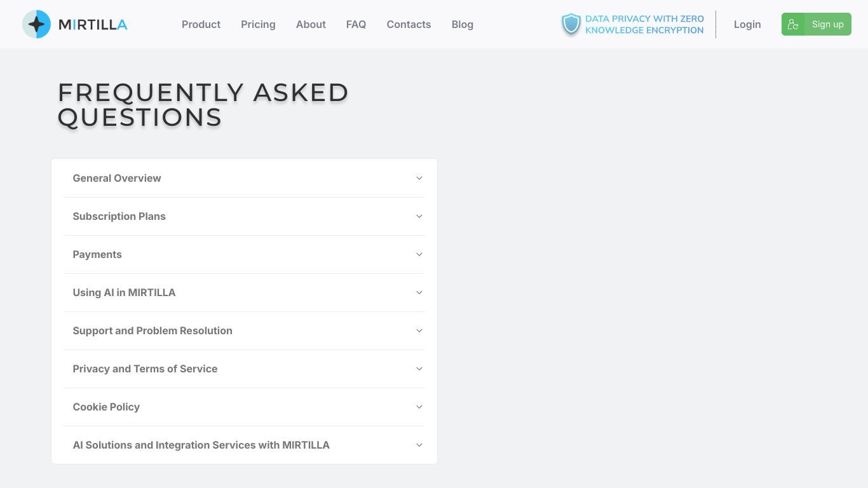Expand the Cookie Policy section
Viewport: 868px width, 488px height.
[x=244, y=407]
